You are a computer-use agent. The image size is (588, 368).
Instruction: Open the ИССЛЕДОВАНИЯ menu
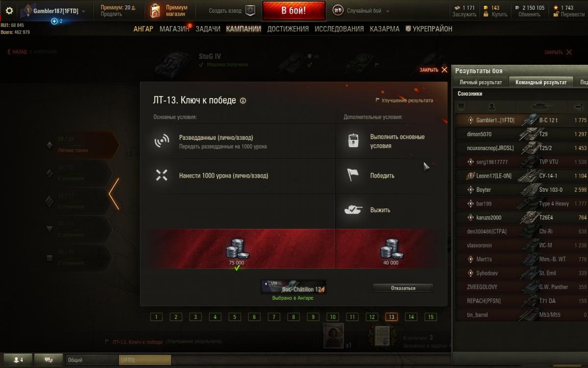point(339,29)
